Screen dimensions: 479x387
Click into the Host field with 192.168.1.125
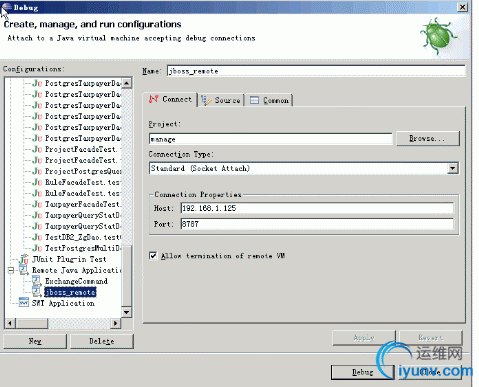pyautogui.click(x=317, y=208)
